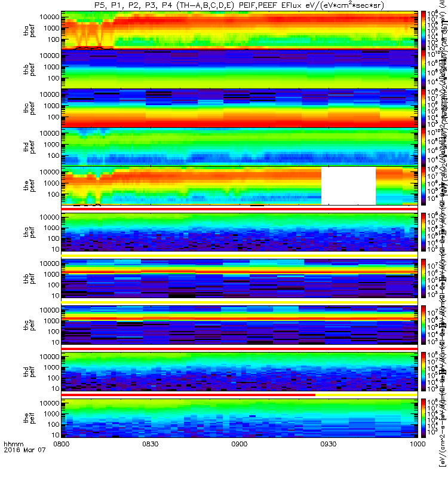
Task: Click inside the thb peif spectrogram panel
Action: click(240, 278)
